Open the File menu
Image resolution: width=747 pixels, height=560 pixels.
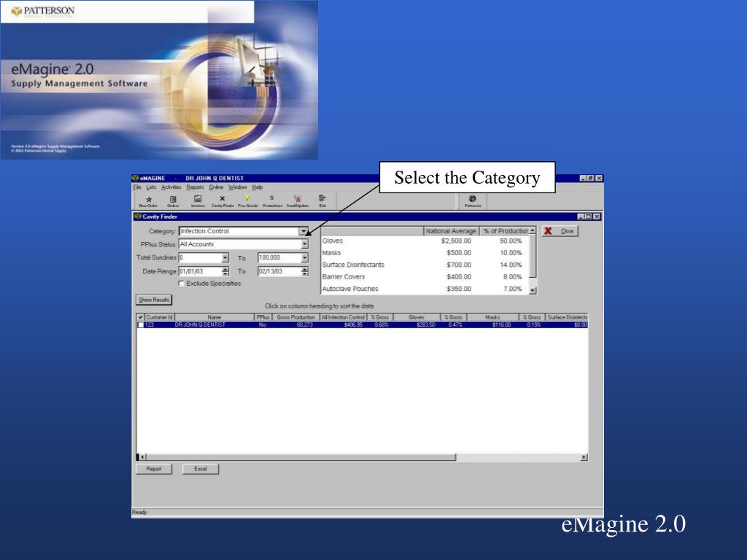coord(137,187)
